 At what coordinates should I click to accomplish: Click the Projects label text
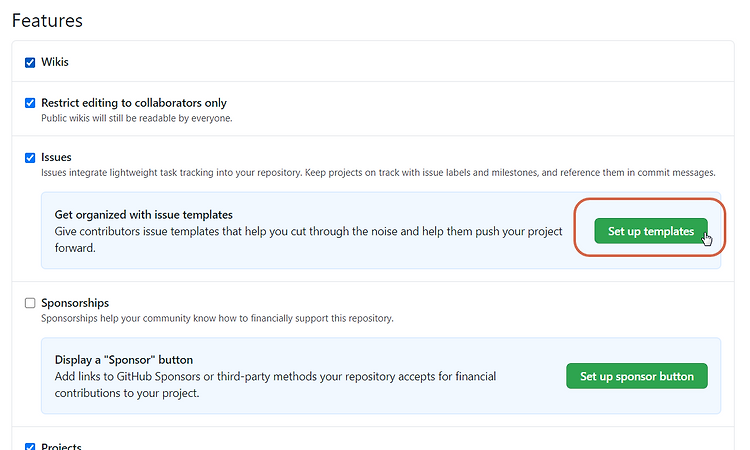tap(61, 446)
